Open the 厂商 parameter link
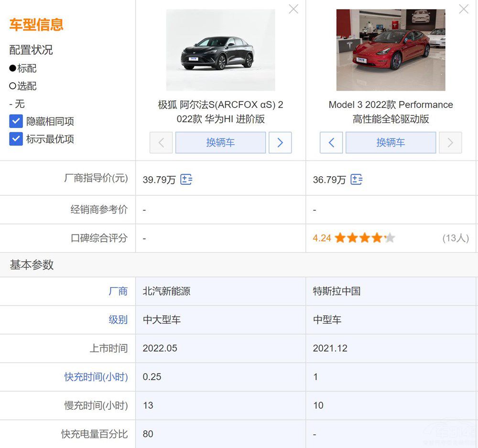The width and height of the screenshot is (478, 448). [x=118, y=291]
